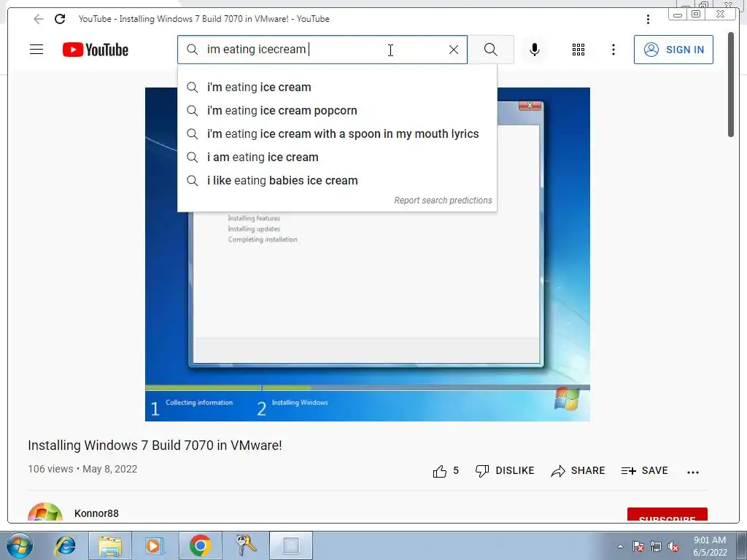The image size is (747, 560).
Task: Open the keys icon app in taskbar
Action: click(246, 545)
